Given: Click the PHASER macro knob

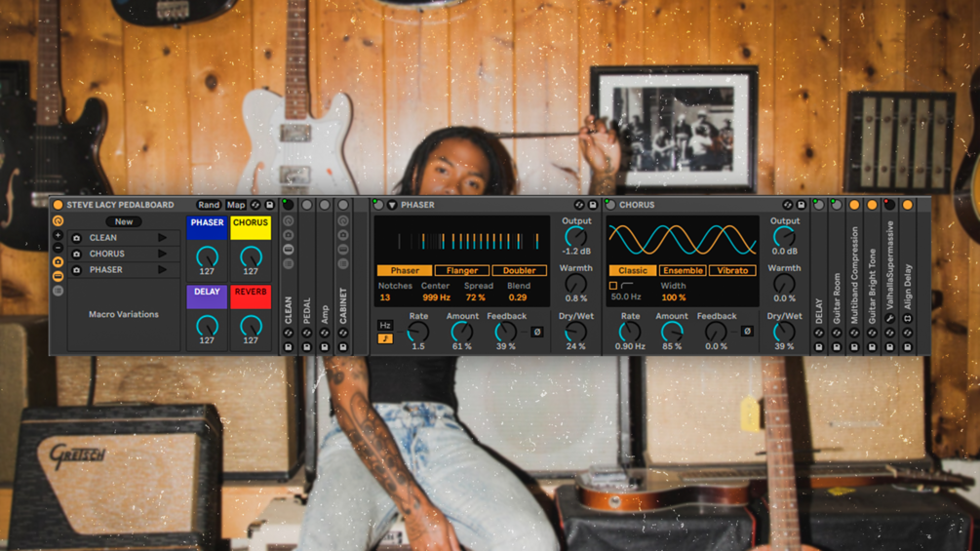Looking at the screenshot, I should [x=207, y=256].
